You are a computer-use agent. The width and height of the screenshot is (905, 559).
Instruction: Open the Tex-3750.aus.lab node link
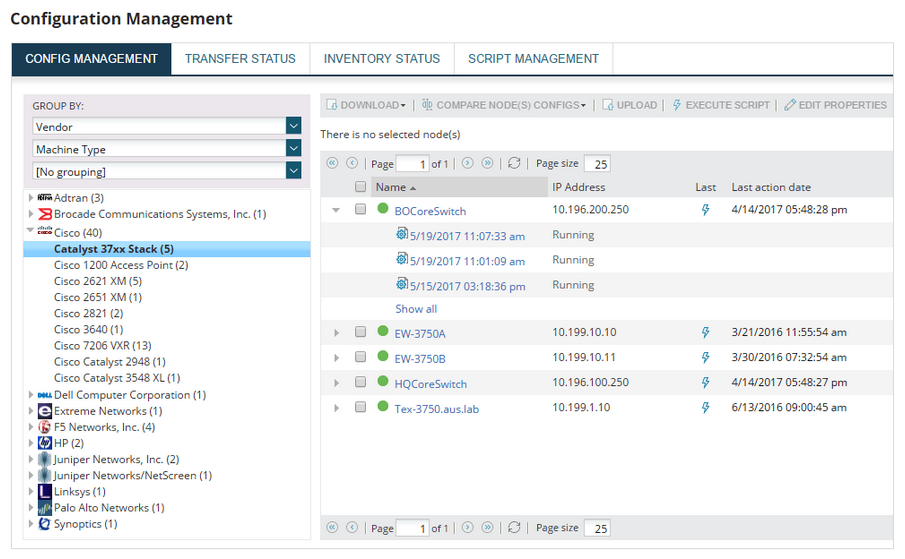pyautogui.click(x=436, y=409)
